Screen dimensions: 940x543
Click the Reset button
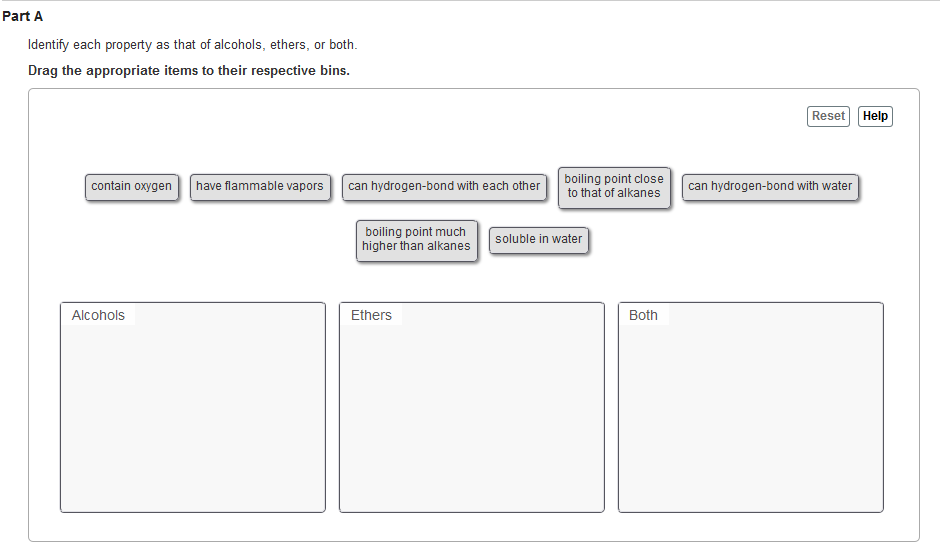coord(828,116)
